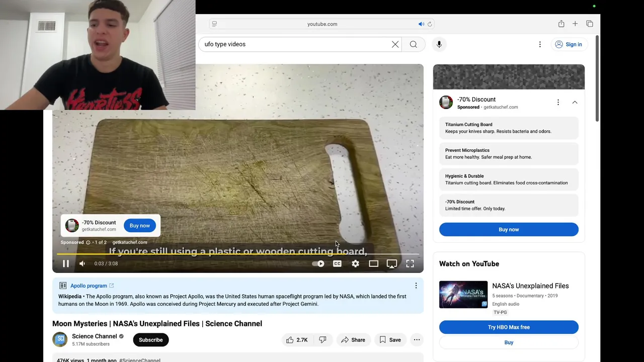The height and width of the screenshot is (362, 644).
Task: Switch to theater mode in the player
Action: pyautogui.click(x=373, y=263)
